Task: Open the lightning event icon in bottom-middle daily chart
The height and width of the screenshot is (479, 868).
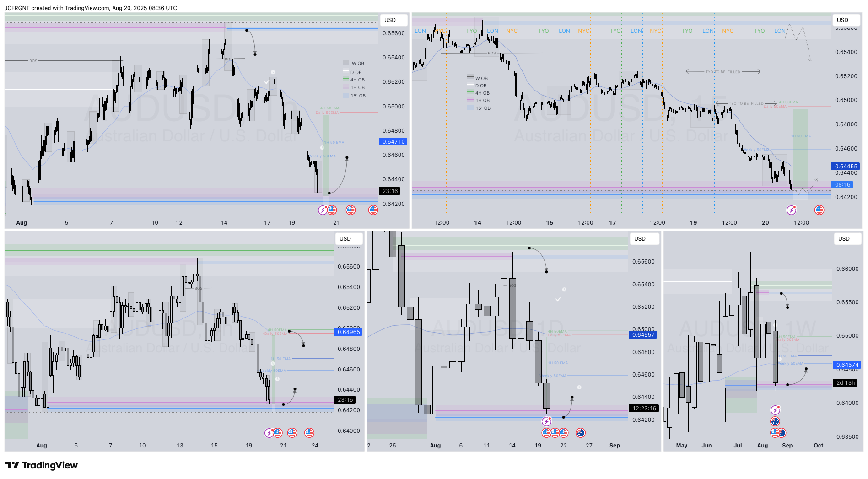Action: (546, 421)
